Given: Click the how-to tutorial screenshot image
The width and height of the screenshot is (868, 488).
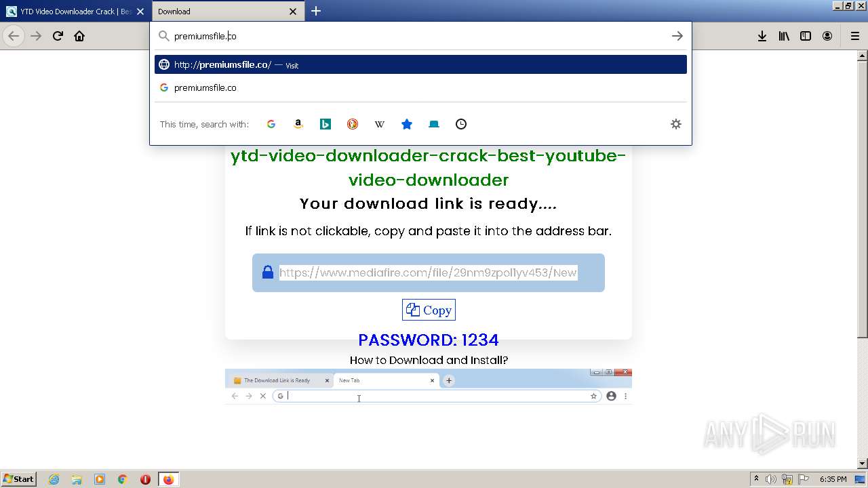Looking at the screenshot, I should coord(429,386).
